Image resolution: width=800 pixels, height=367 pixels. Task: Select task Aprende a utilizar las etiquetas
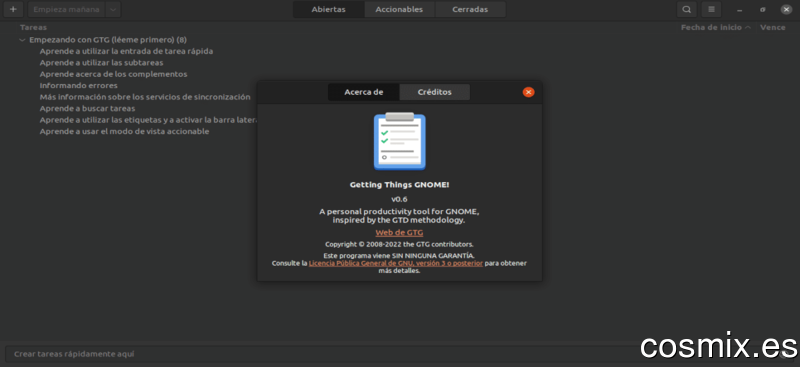point(148,120)
